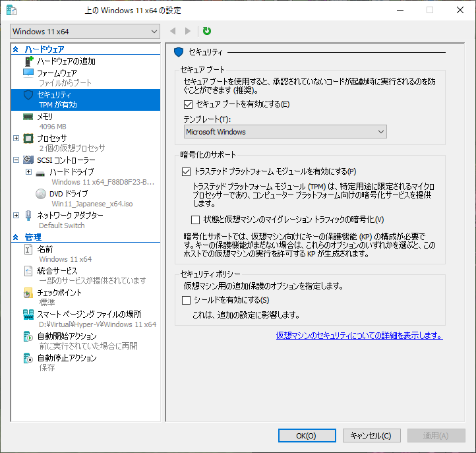Click the green refresh icon in toolbar
This screenshot has height=453, width=476.
tap(207, 31)
